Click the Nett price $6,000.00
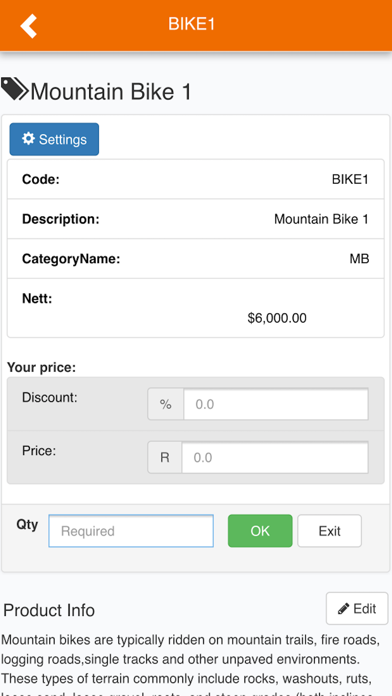392x696 pixels. tap(277, 318)
